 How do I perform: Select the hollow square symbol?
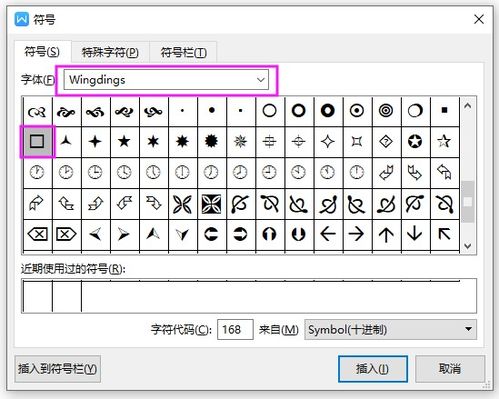(x=37, y=141)
